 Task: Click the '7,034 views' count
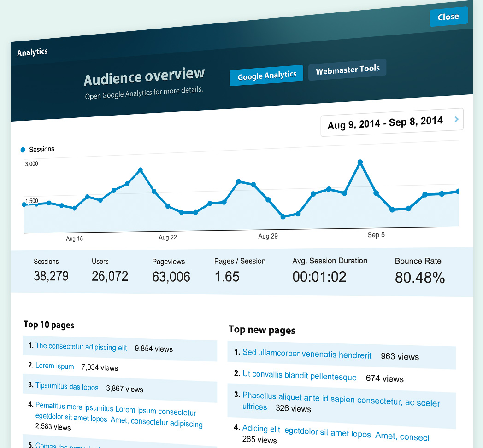(x=100, y=368)
